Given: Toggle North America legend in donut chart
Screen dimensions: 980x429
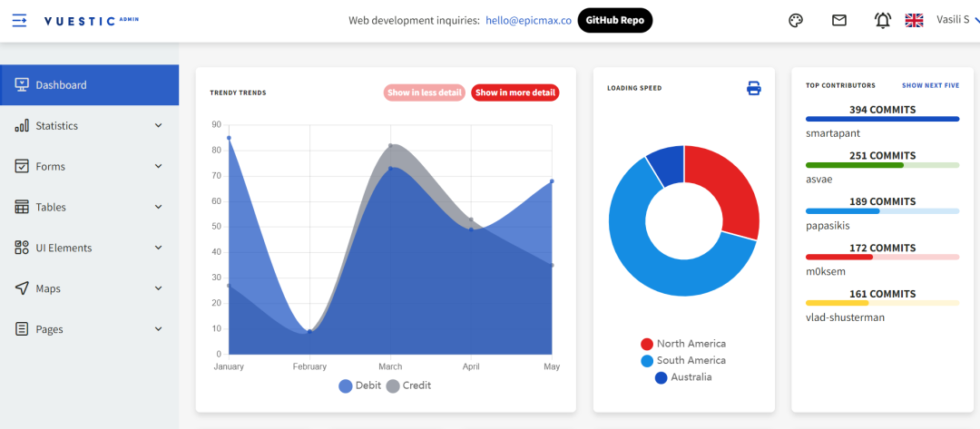Looking at the screenshot, I should tap(683, 344).
